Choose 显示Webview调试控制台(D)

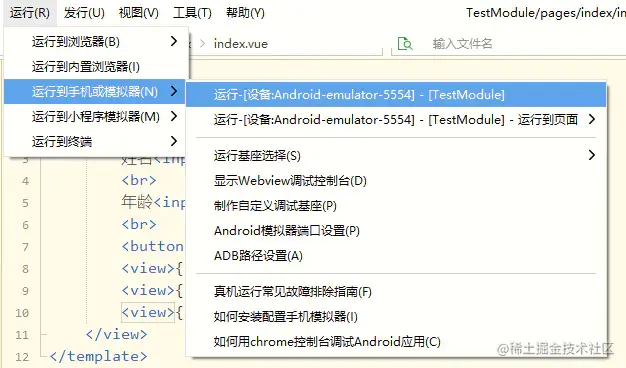(396, 181)
